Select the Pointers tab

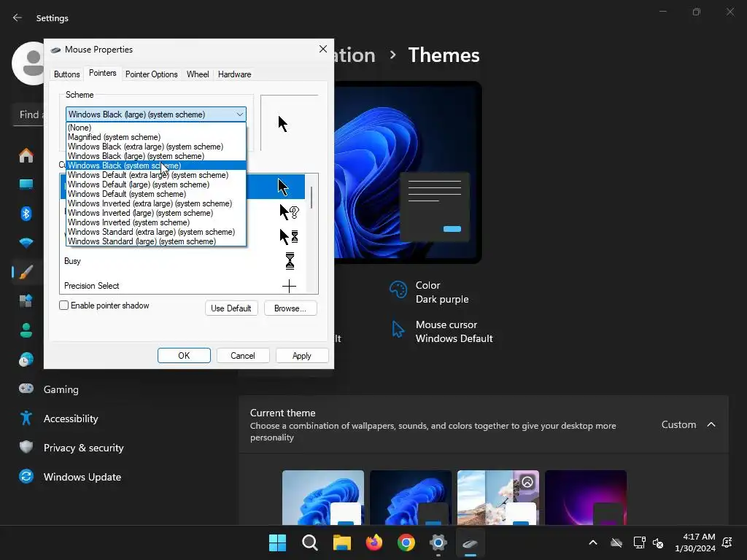pyautogui.click(x=102, y=73)
